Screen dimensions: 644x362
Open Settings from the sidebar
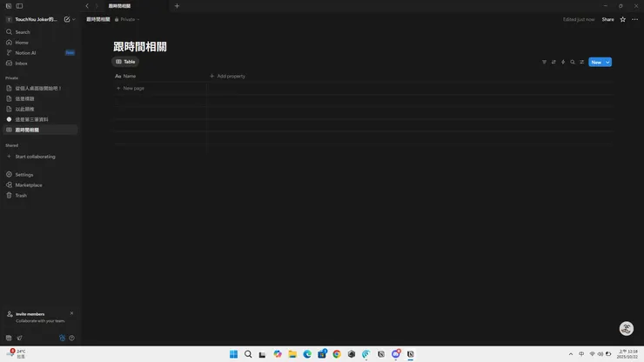[40, 175]
